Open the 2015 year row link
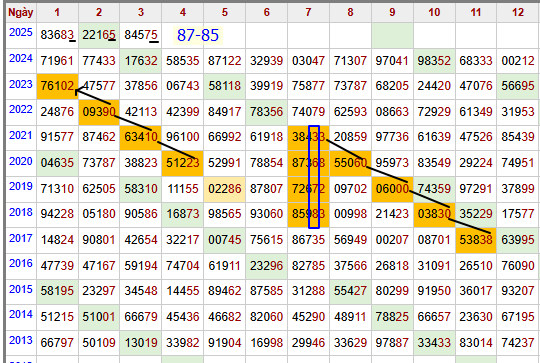The width and height of the screenshot is (540, 363). pyautogui.click(x=21, y=289)
